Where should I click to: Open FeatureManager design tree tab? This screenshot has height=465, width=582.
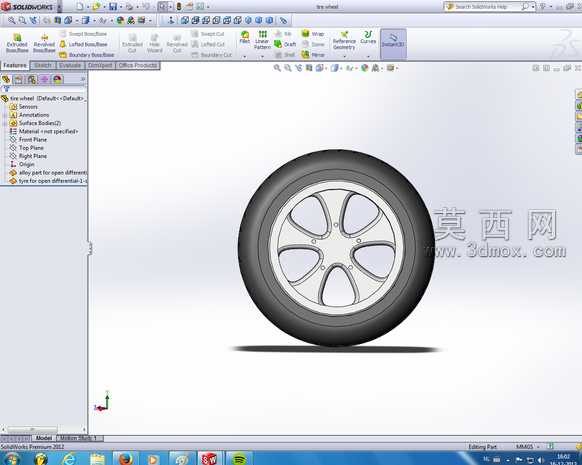pos(6,79)
